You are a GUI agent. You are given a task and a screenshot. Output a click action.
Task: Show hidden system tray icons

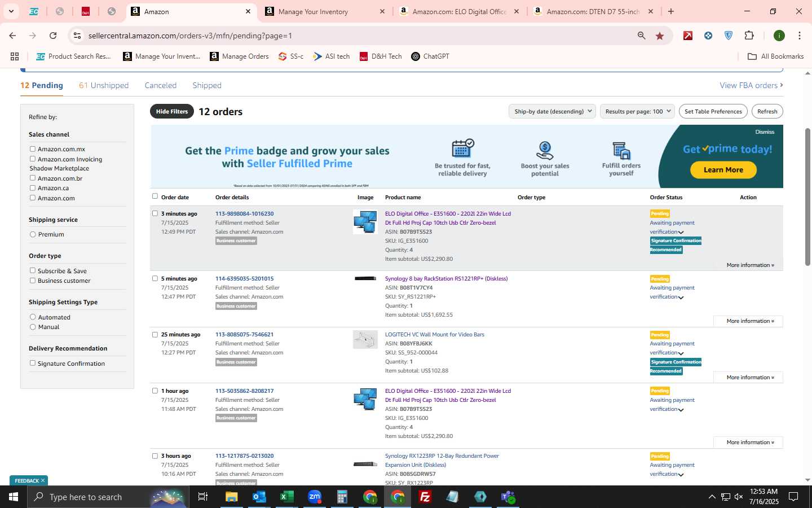712,497
